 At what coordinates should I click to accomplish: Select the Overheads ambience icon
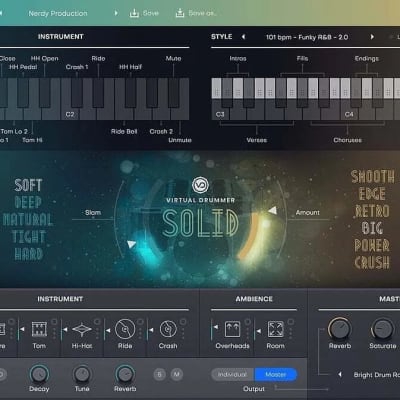click(x=232, y=329)
